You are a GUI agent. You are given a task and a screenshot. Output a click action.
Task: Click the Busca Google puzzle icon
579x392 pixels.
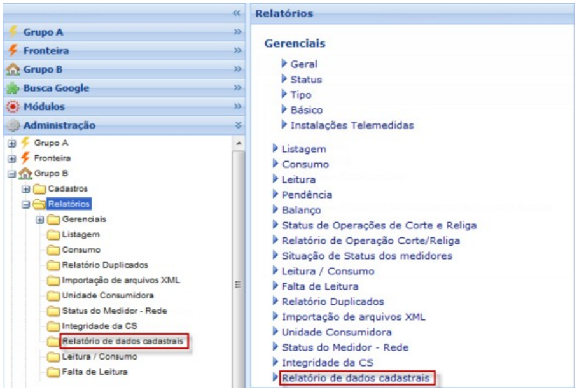13,88
